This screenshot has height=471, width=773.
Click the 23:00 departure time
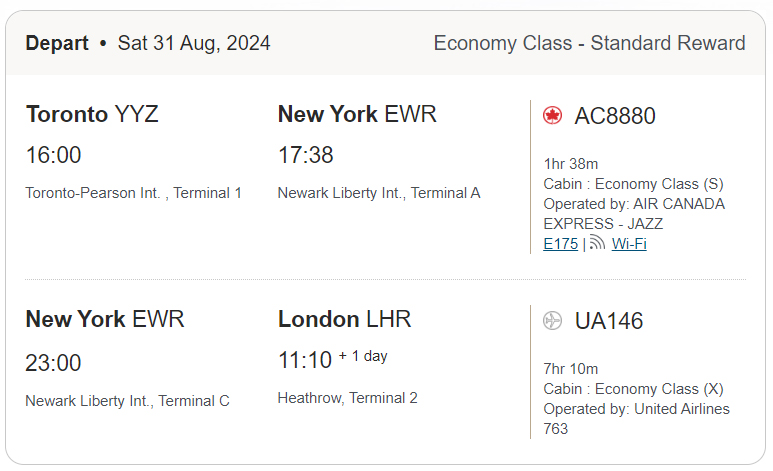[54, 363]
